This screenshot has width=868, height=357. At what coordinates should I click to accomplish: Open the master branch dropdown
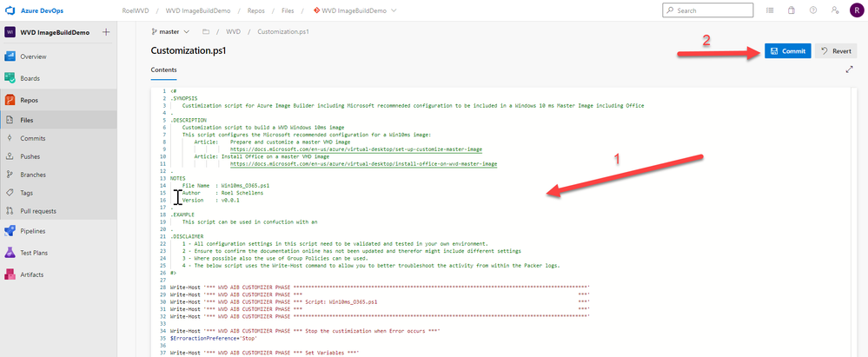170,31
